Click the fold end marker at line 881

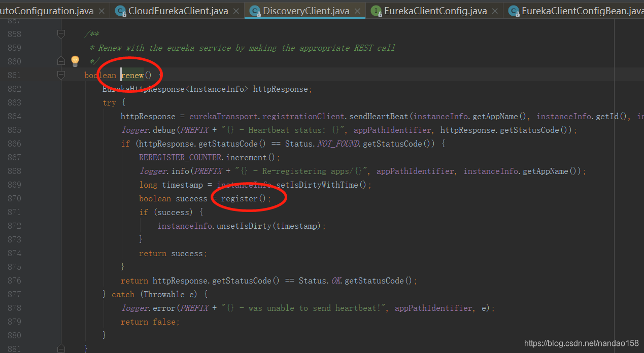(61, 349)
